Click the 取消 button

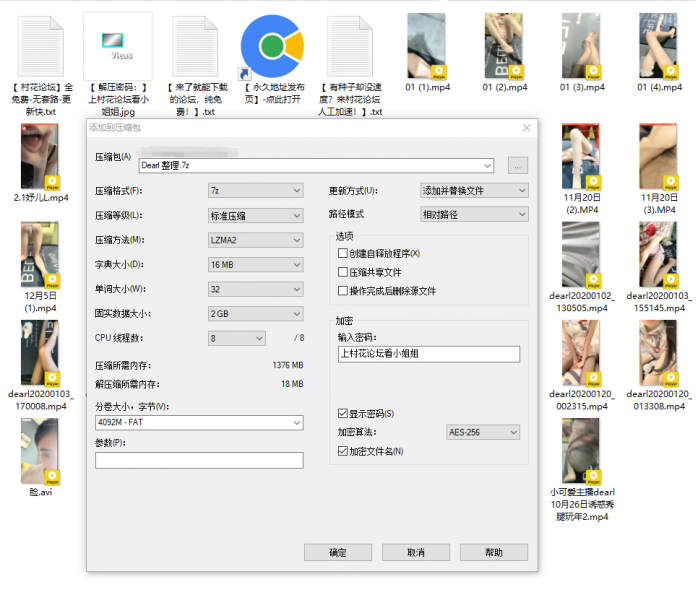(x=416, y=552)
